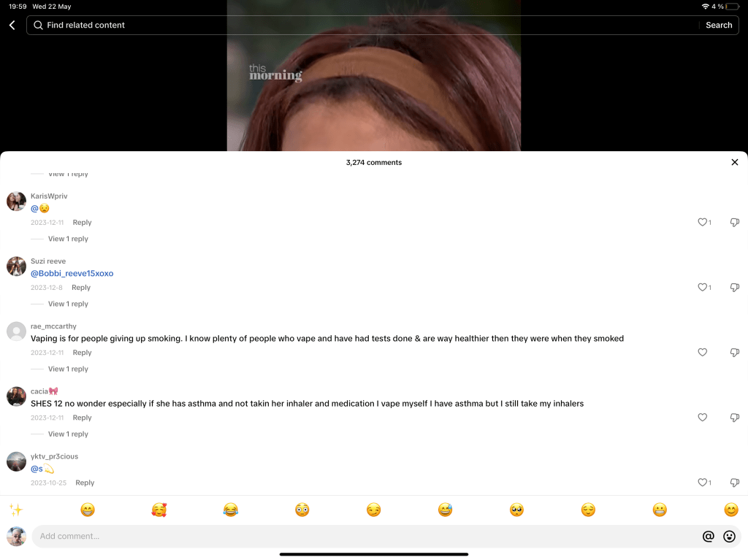Open Suzi reeve's profile picture
This screenshot has width=748, height=560.
[16, 266]
